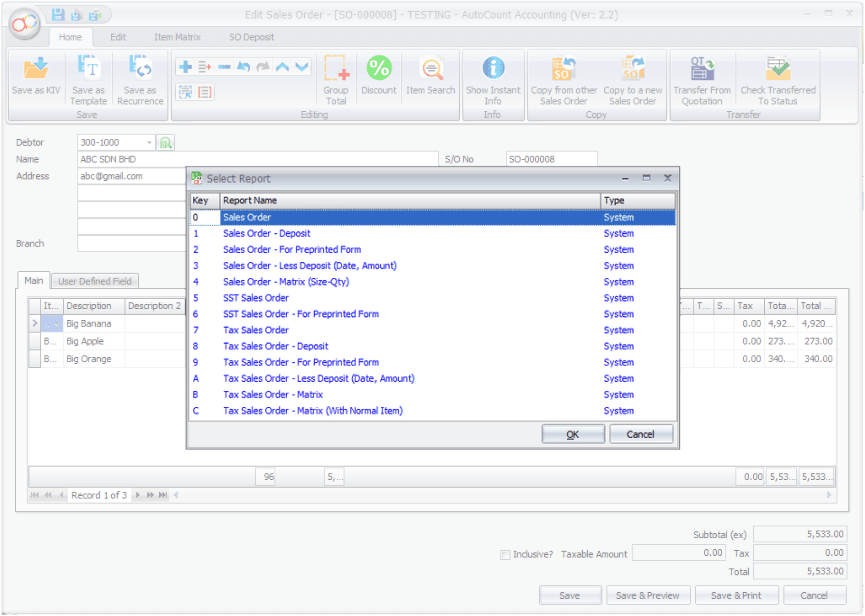Click the S/O No input field
The image size is (865, 616).
coord(551,159)
